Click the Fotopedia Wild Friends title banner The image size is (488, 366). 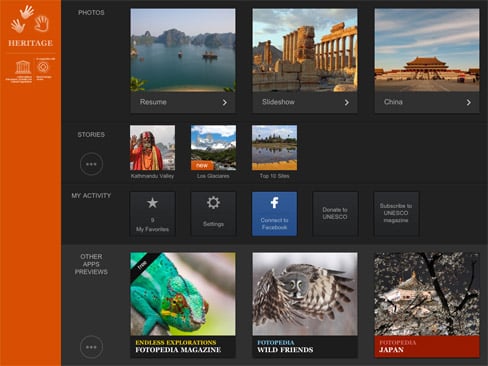click(305, 347)
